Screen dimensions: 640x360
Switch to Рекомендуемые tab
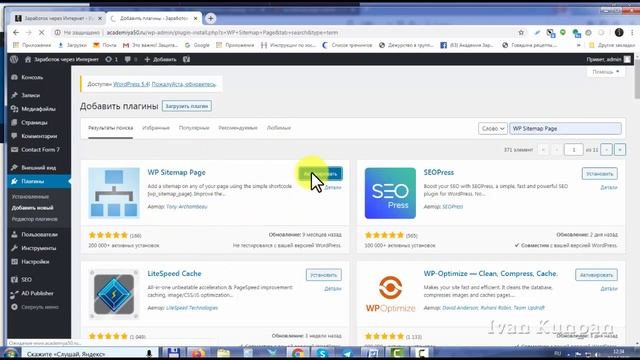point(238,128)
